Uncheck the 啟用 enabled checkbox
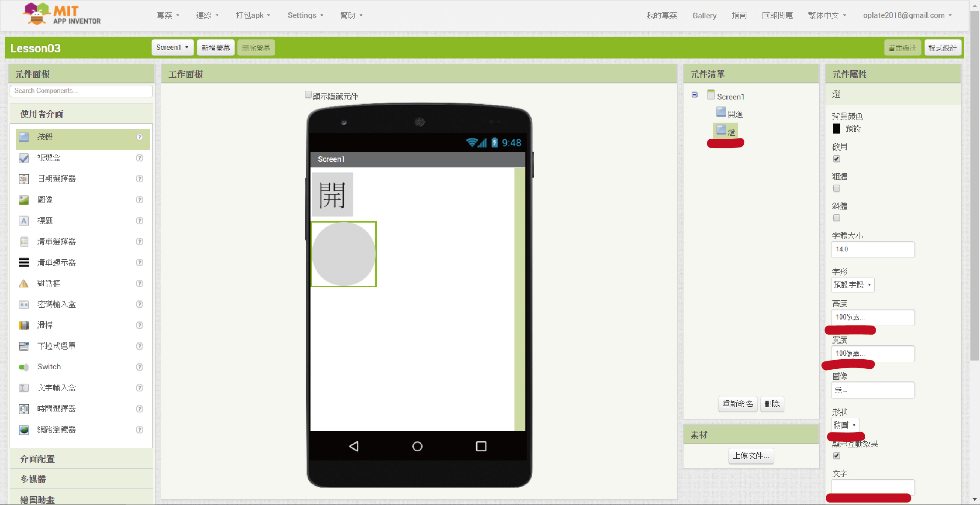Screen dimensions: 980x505 pos(836,159)
